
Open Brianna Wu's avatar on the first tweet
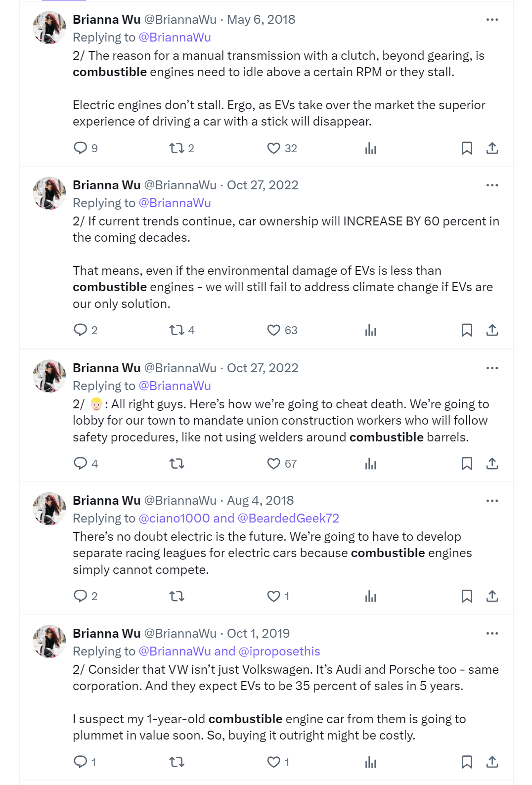click(49, 28)
